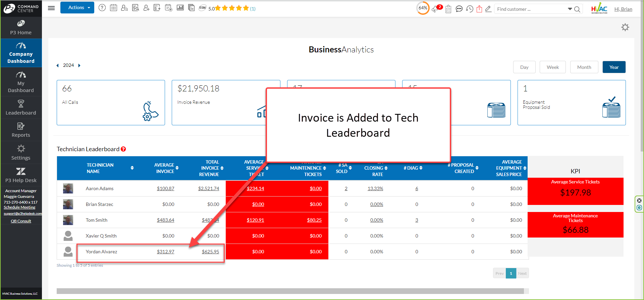Click page 1 pagination button
This screenshot has height=300, width=644.
click(x=511, y=273)
